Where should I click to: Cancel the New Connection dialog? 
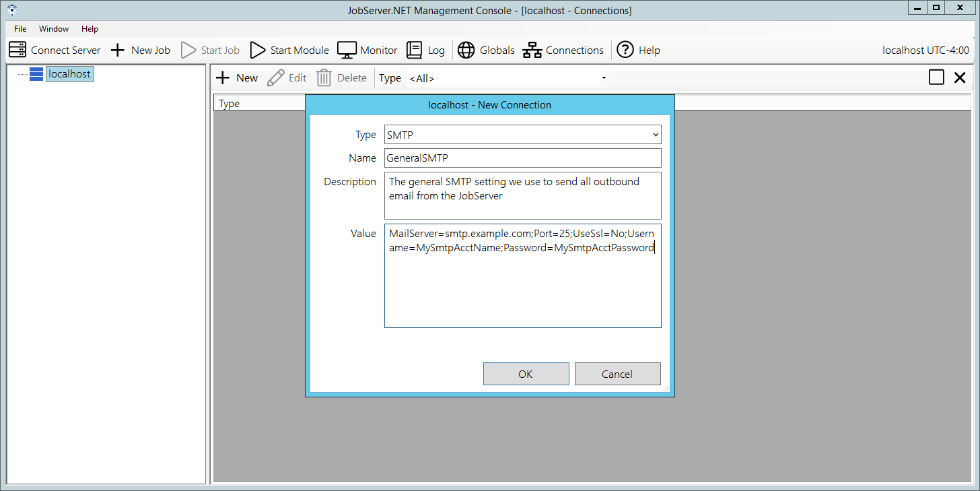[x=617, y=374]
